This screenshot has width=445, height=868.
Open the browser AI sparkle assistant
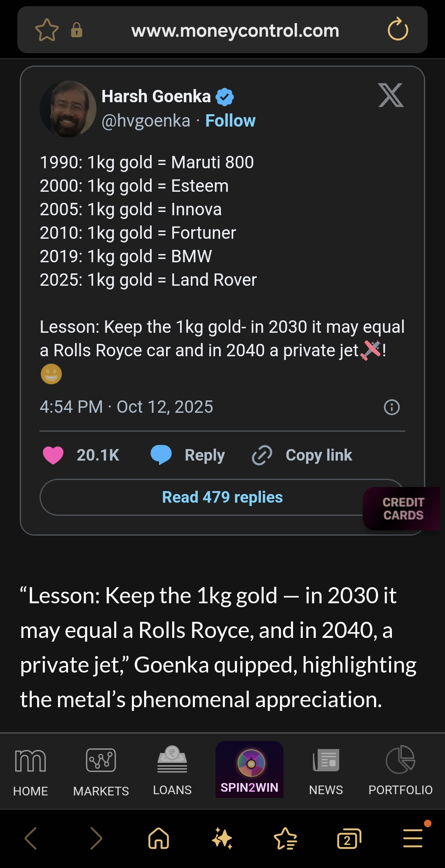tap(222, 838)
